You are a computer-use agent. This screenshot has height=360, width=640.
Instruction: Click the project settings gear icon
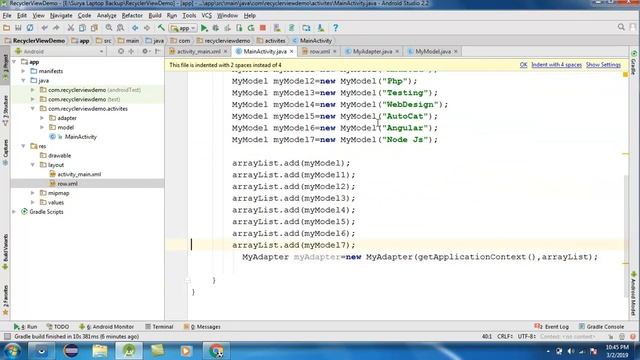point(145,51)
